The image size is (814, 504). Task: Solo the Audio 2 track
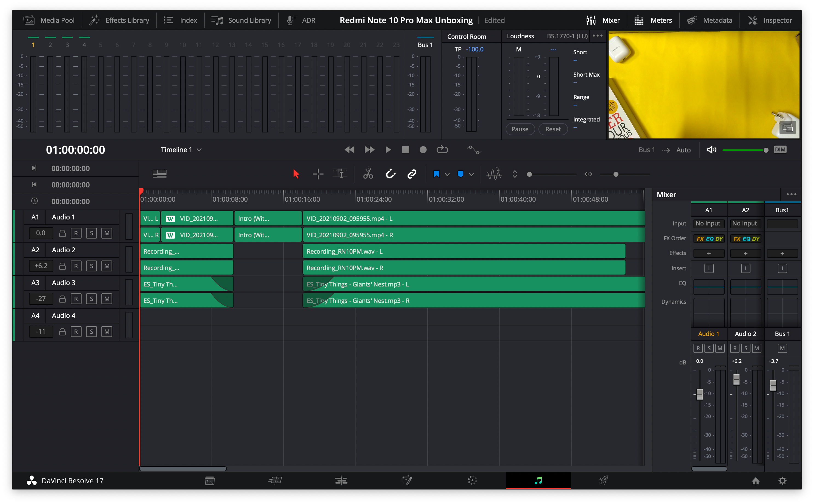[91, 266]
